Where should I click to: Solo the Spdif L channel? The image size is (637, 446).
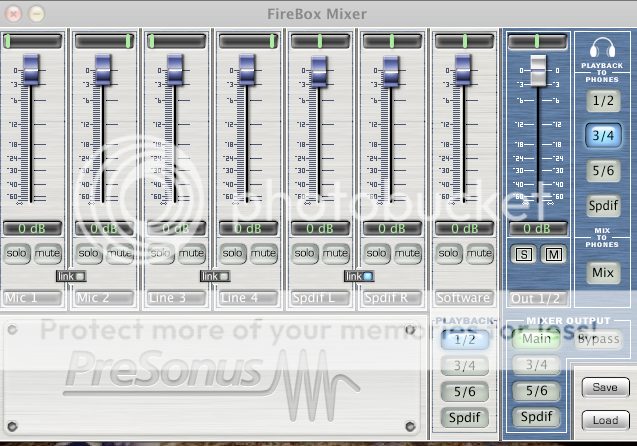[x=304, y=253]
